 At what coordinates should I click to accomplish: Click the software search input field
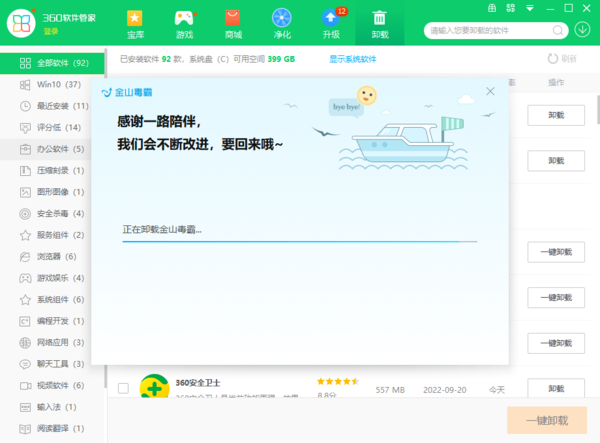pos(492,31)
